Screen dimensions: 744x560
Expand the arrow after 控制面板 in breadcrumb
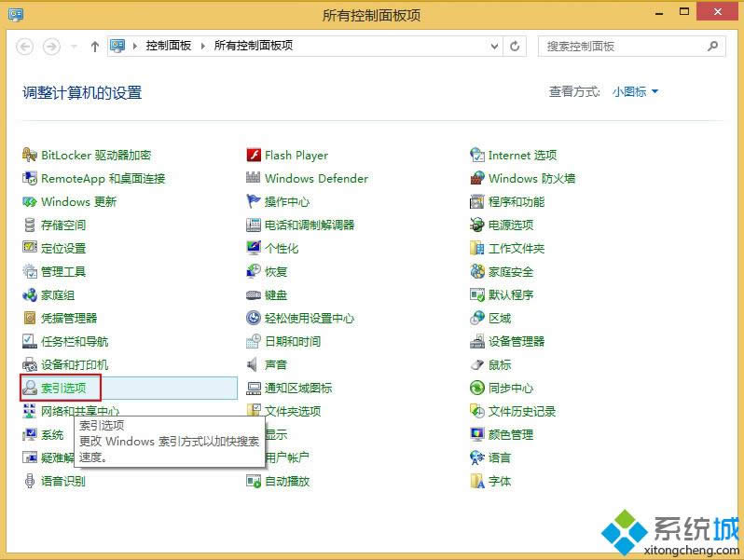click(203, 46)
